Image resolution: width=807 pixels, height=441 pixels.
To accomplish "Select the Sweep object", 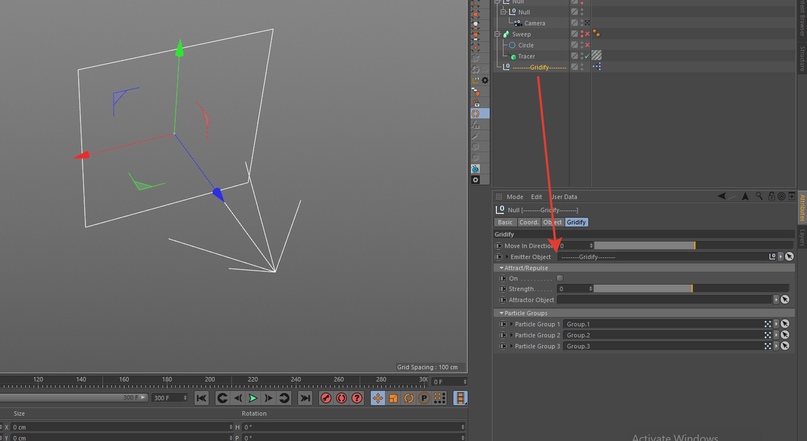I will (x=521, y=34).
